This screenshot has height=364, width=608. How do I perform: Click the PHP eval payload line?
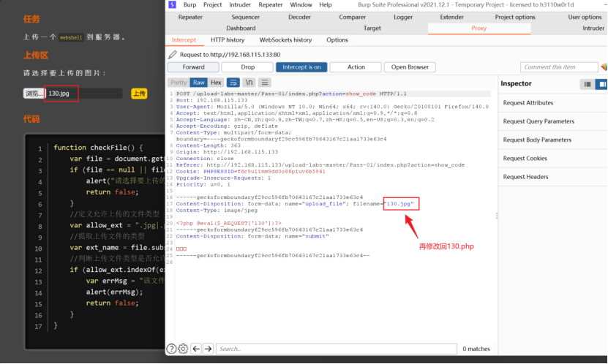(229, 223)
